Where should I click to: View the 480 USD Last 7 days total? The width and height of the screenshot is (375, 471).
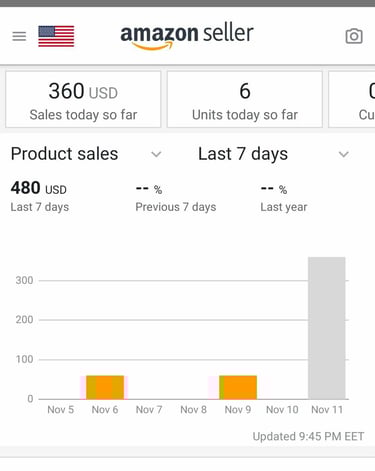(x=40, y=197)
